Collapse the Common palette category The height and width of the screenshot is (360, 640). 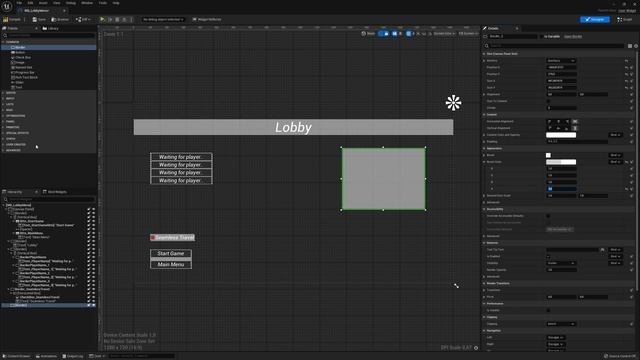[x=3, y=42]
